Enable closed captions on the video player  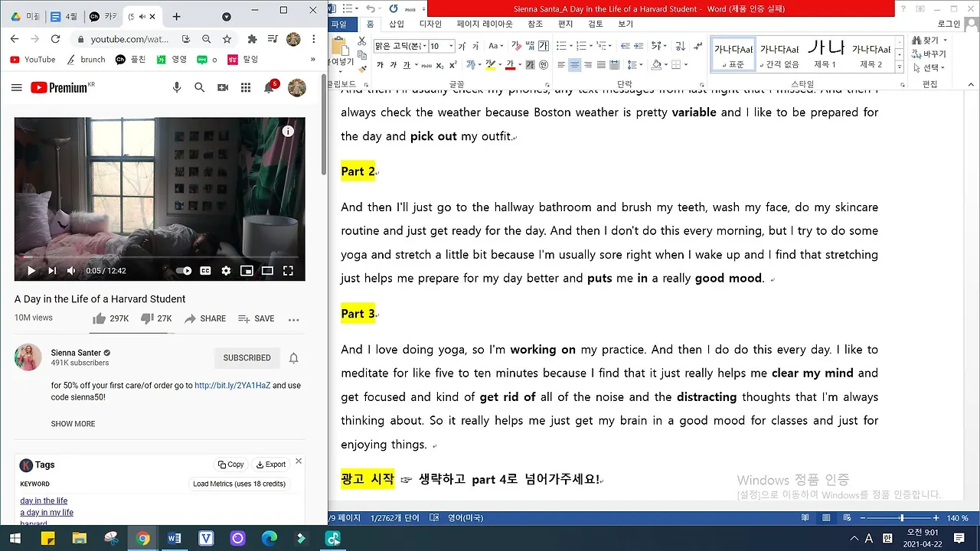[205, 270]
